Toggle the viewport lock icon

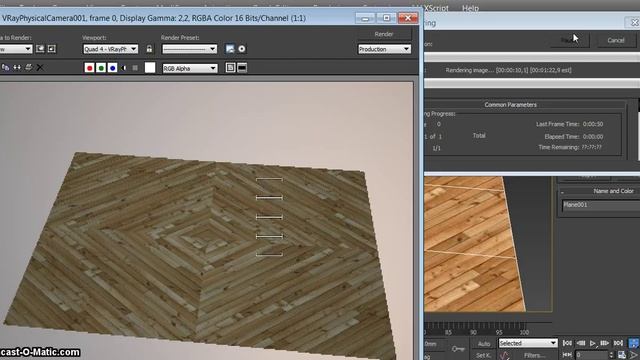point(149,49)
